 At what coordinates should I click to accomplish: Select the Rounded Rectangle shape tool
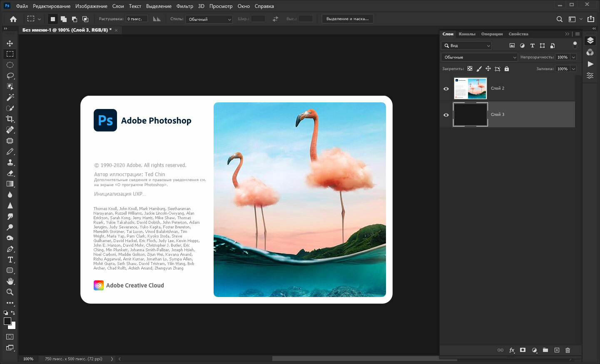pos(10,270)
